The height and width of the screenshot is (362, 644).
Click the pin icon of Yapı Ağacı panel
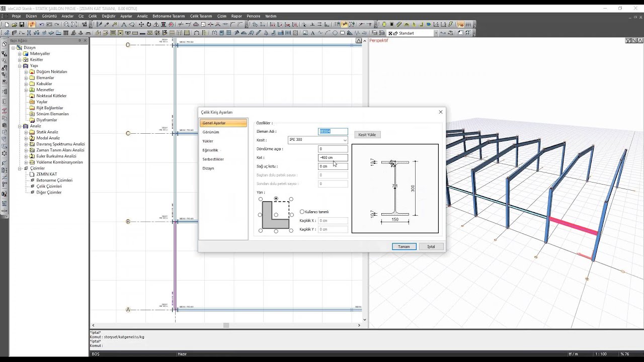click(x=80, y=40)
